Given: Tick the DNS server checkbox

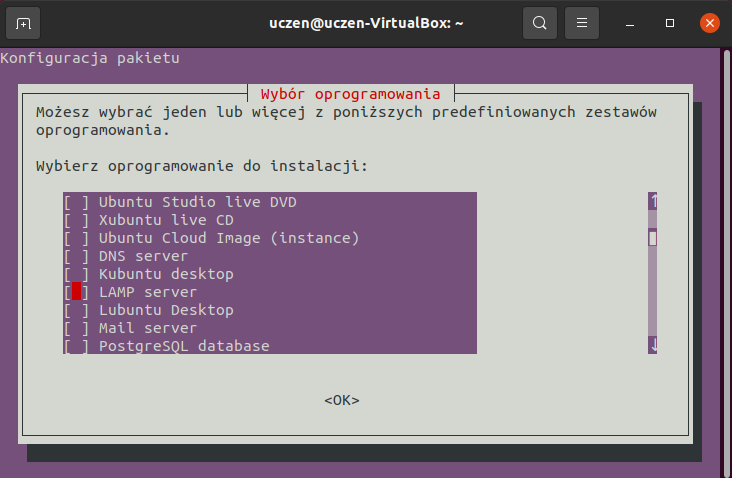Looking at the screenshot, I should [x=76, y=256].
